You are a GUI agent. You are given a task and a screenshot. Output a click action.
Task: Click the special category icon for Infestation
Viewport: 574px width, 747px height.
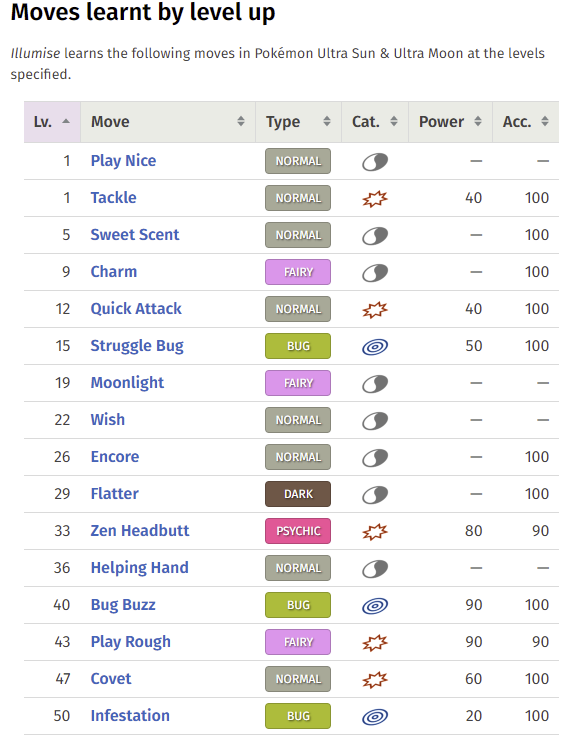[375, 717]
